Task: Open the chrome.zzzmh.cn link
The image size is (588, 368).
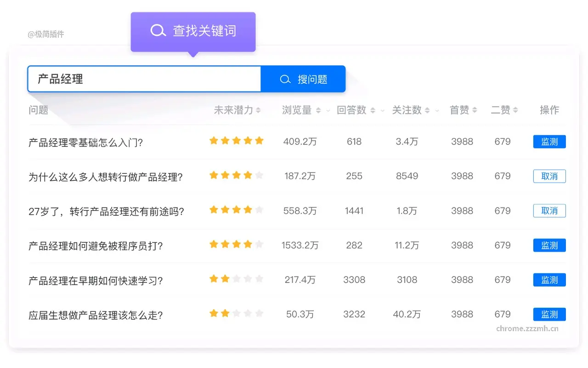Action: (526, 328)
